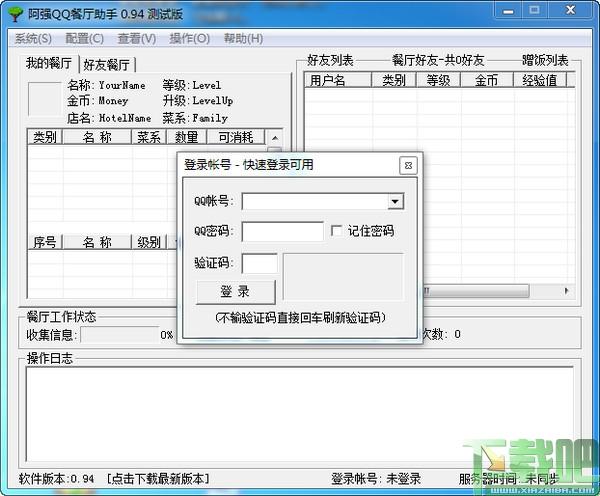Click the 操作日志 log text area
The image size is (600, 496).
tap(300, 414)
